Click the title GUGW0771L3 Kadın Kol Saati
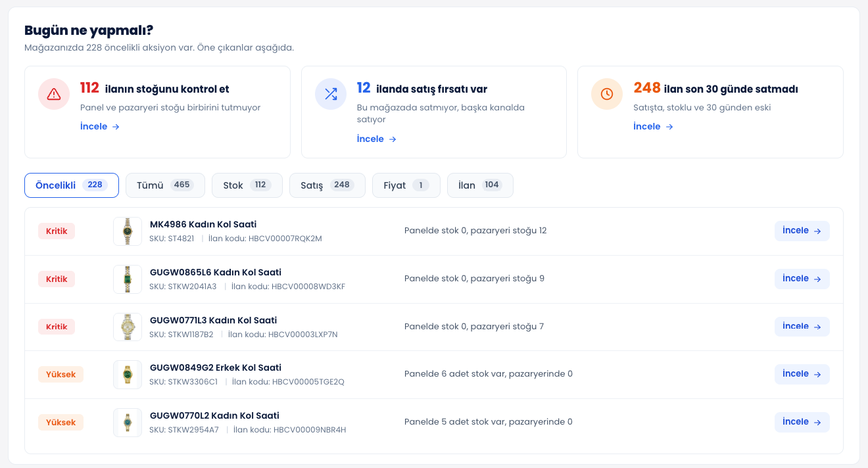The width and height of the screenshot is (868, 468). (x=213, y=321)
